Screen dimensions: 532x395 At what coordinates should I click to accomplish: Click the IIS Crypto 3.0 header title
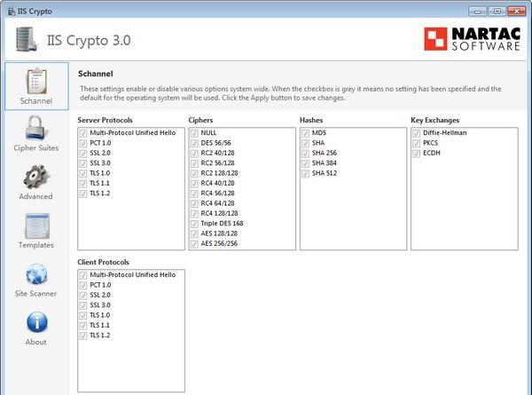[x=89, y=41]
